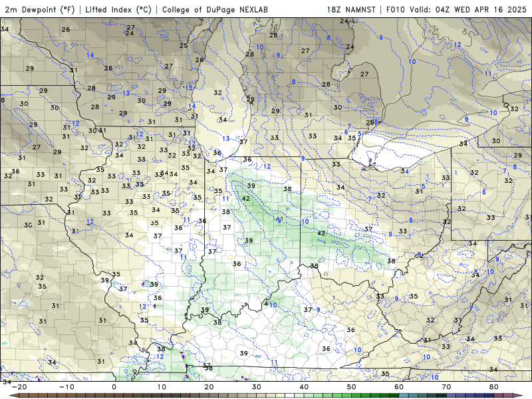Click the black '25' dewpoint value on the map
Viewport: 532px width, 399px height.
184,45
